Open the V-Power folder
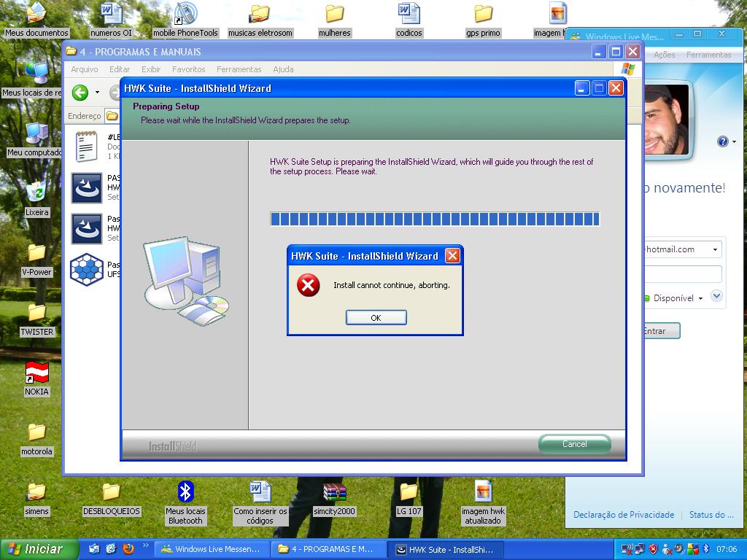The height and width of the screenshot is (560, 747). coord(36,259)
